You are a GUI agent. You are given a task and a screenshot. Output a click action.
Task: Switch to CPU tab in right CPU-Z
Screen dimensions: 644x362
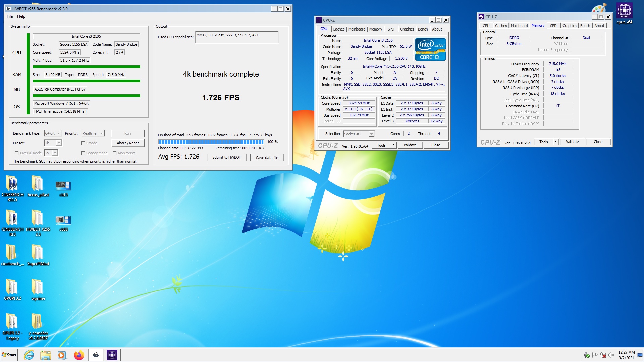pyautogui.click(x=486, y=26)
